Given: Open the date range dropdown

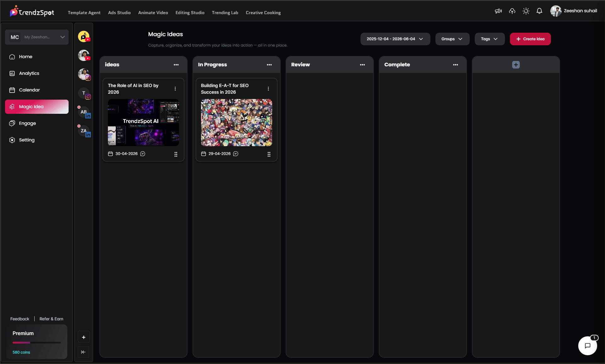Looking at the screenshot, I should (395, 39).
